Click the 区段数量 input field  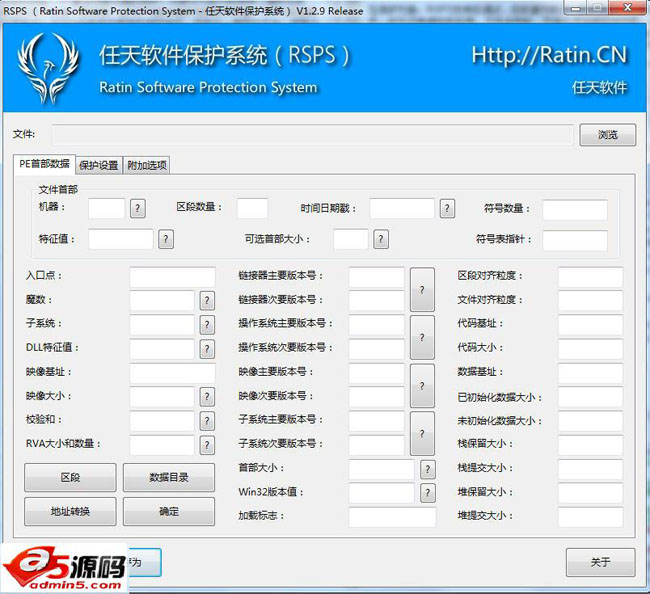[252, 209]
